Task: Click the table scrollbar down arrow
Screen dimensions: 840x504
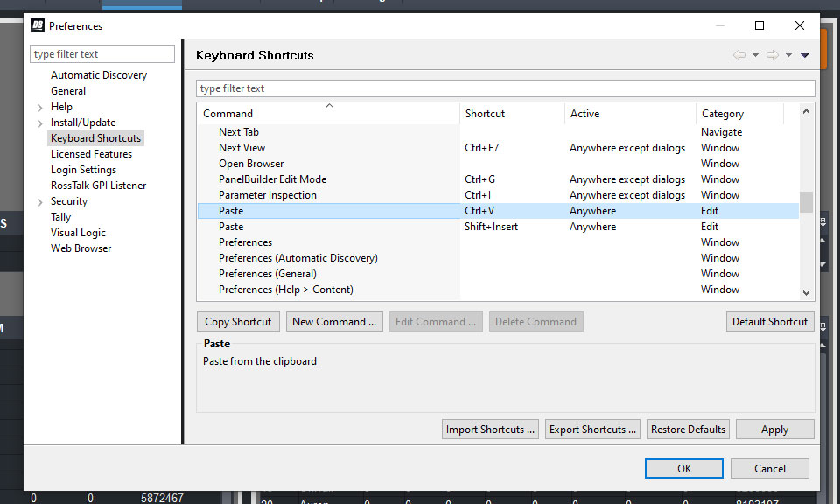Action: tap(806, 294)
